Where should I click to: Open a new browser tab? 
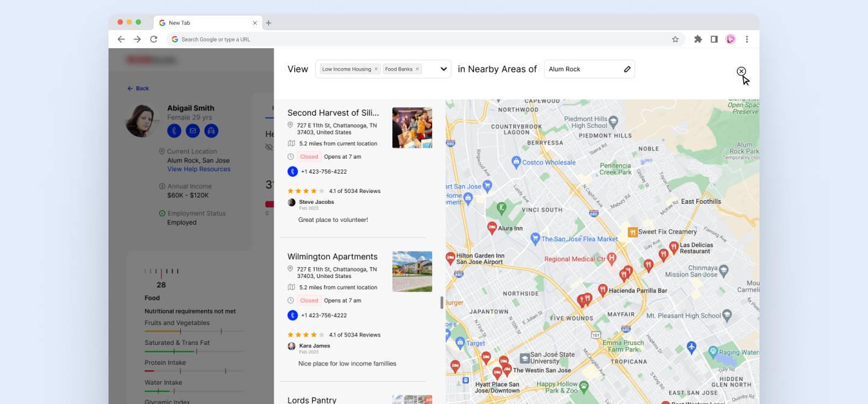(x=269, y=23)
